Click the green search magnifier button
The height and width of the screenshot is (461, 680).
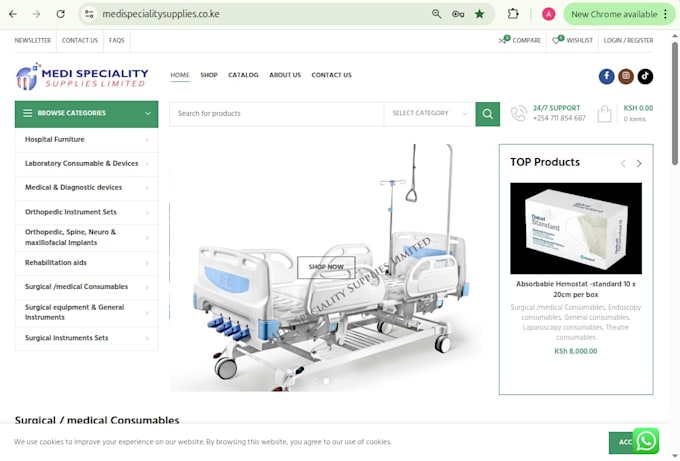tap(487, 114)
